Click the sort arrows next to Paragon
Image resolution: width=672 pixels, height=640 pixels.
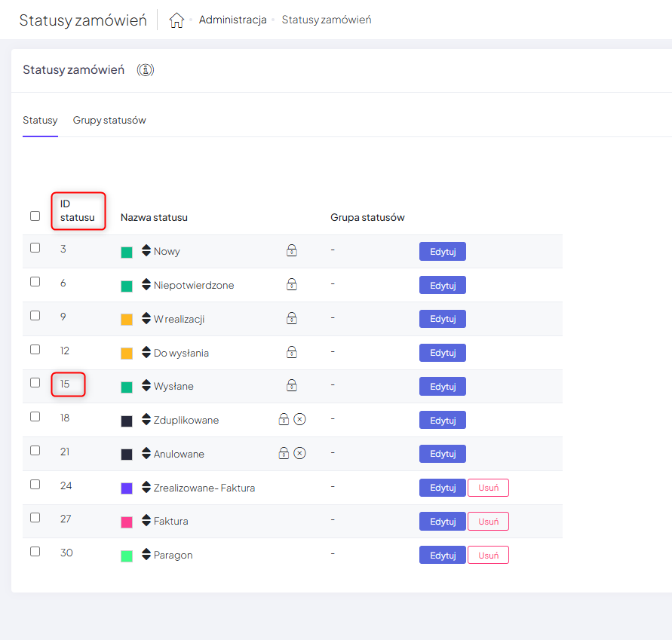point(146,555)
